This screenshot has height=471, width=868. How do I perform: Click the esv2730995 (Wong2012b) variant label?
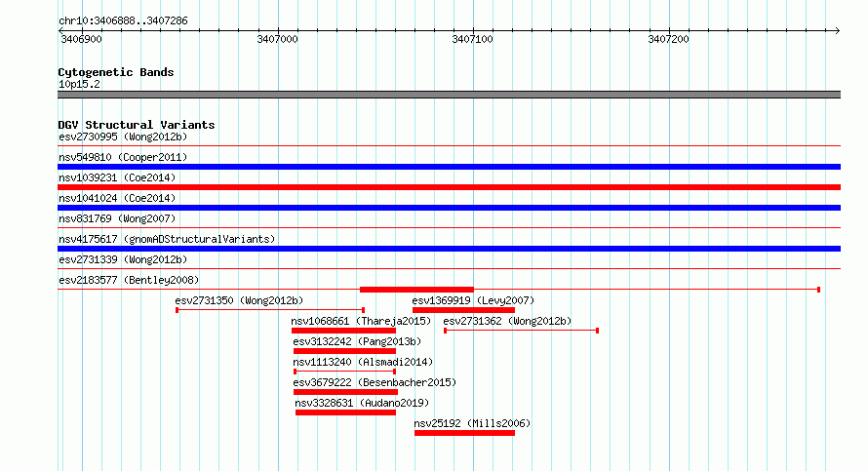tap(123, 137)
